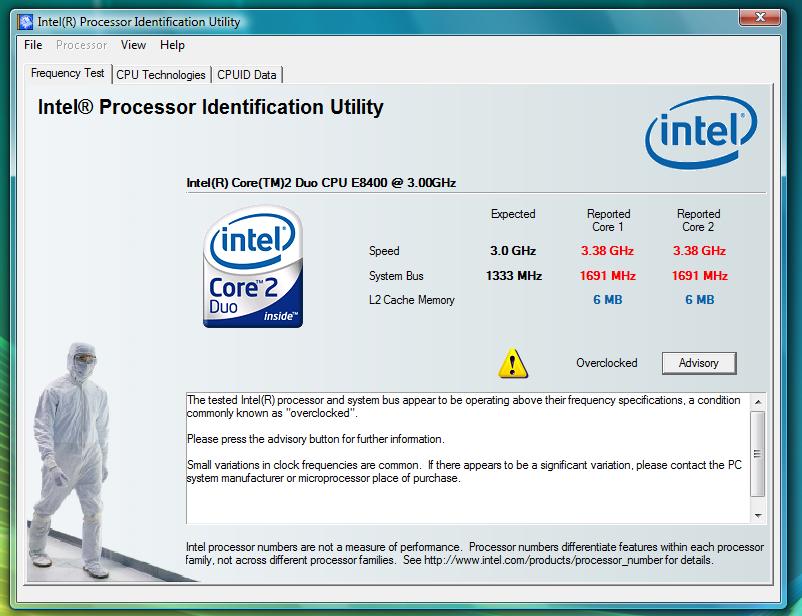Switch to the CPUID Data tab
802x616 pixels.
pos(247,75)
